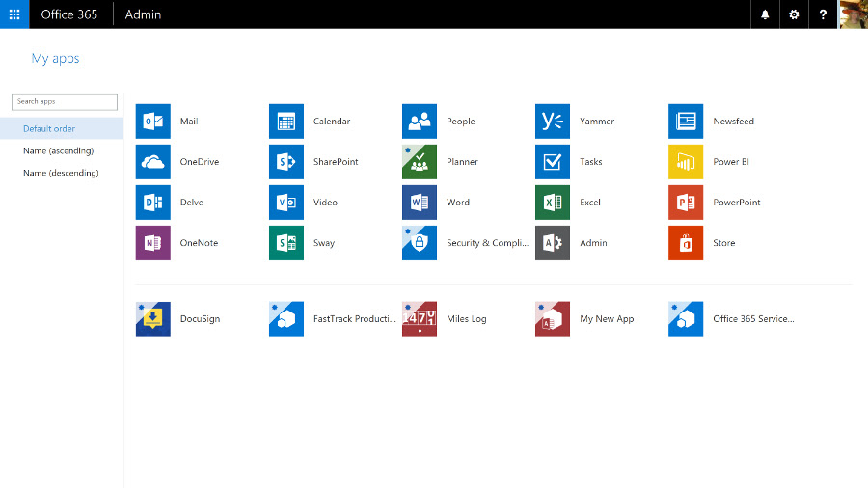Launch the DocuSign app icon
This screenshot has width=868, height=488.
click(x=152, y=318)
